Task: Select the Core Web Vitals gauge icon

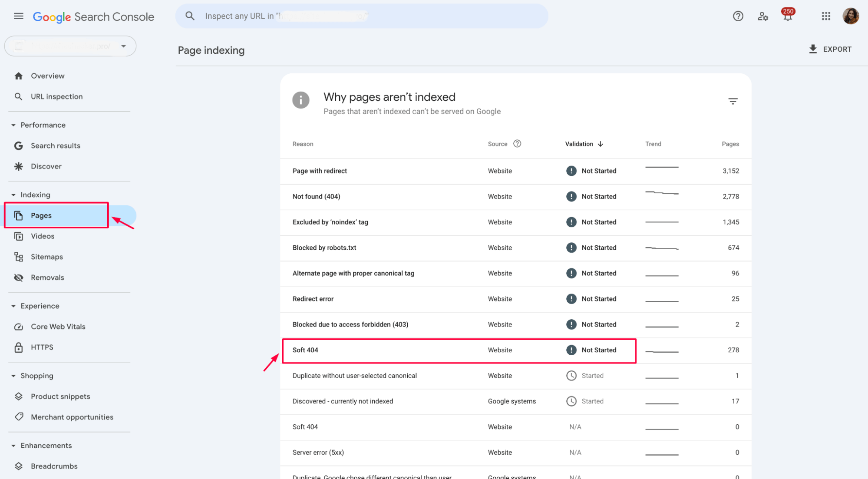Action: 19,326
